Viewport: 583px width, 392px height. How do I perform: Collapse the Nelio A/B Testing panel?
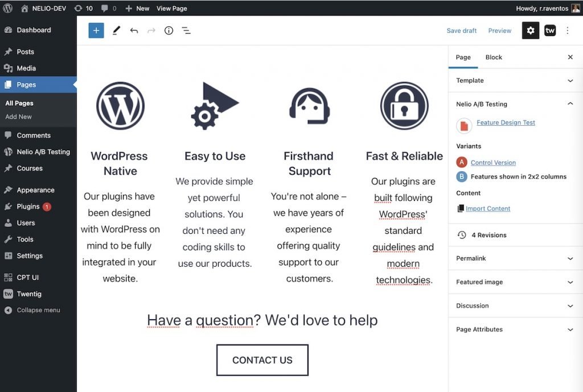click(x=515, y=104)
